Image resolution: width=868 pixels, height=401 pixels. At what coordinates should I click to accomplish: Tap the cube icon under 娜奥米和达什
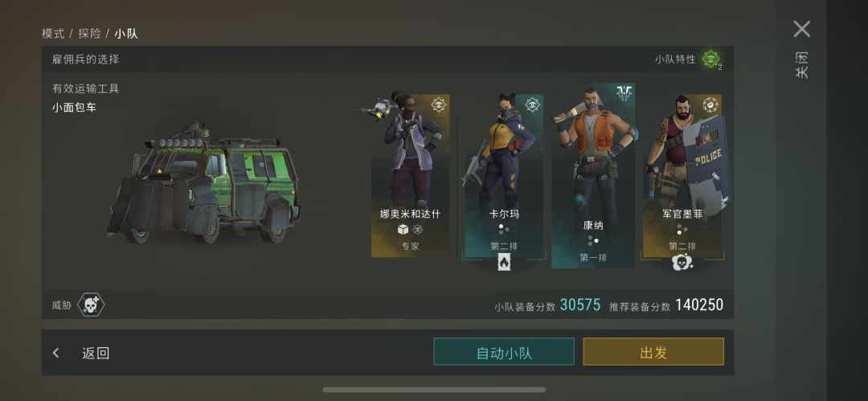(403, 229)
